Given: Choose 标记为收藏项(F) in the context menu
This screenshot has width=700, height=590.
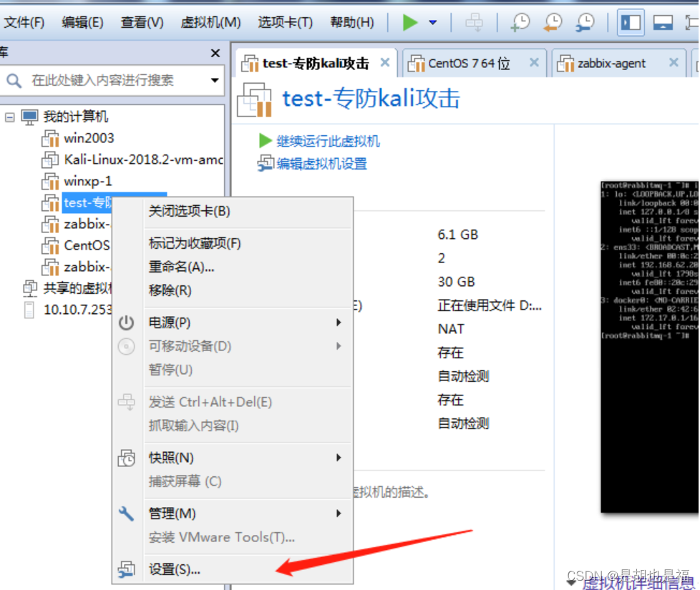Looking at the screenshot, I should [x=195, y=243].
